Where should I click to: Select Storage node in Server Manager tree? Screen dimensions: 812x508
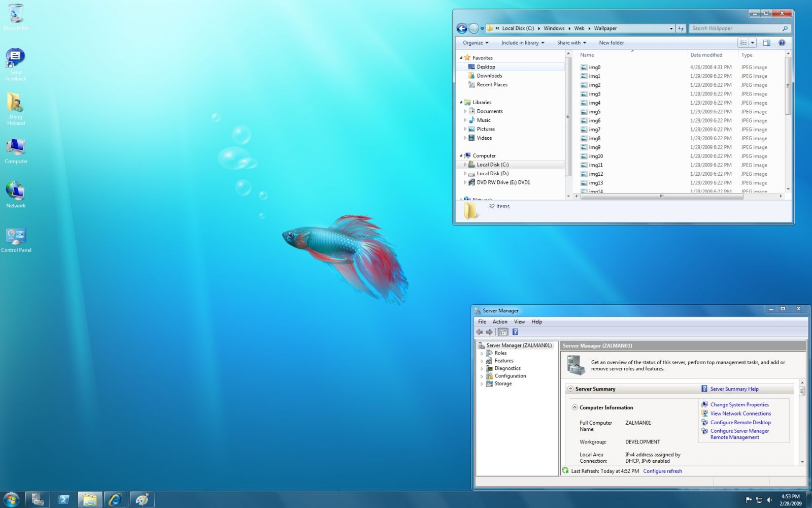[x=499, y=384]
